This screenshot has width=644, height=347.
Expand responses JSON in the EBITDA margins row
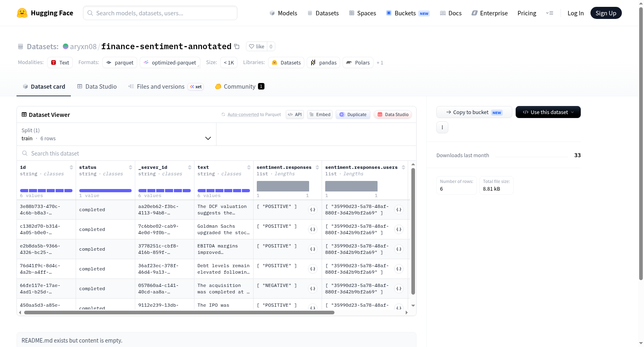tap(313, 249)
